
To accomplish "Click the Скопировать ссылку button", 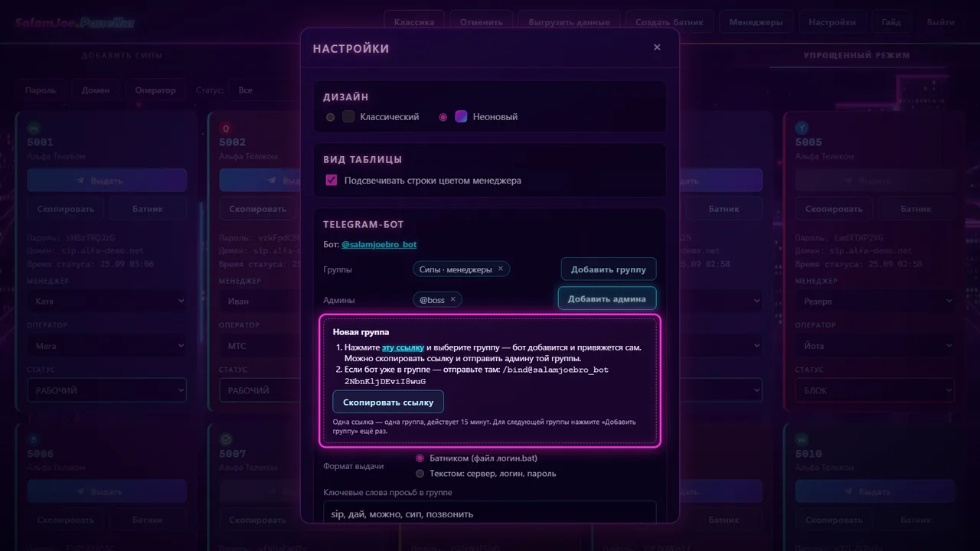I will click(x=388, y=402).
